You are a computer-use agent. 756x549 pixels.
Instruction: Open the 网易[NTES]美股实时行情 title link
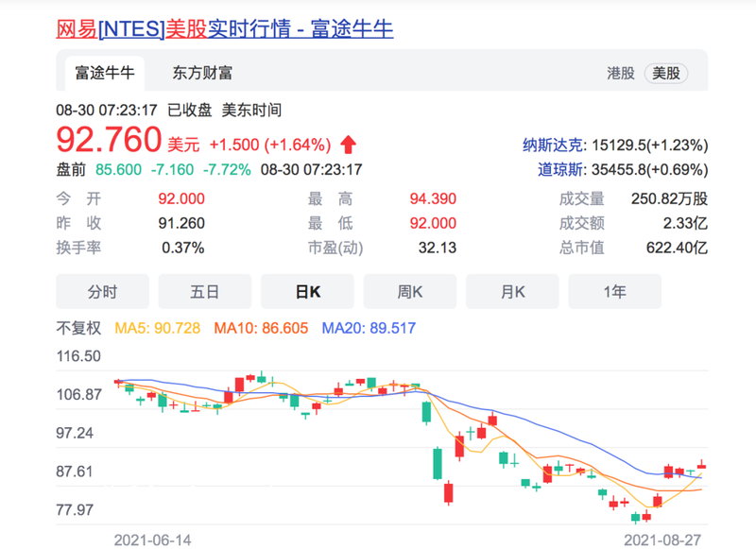click(225, 28)
